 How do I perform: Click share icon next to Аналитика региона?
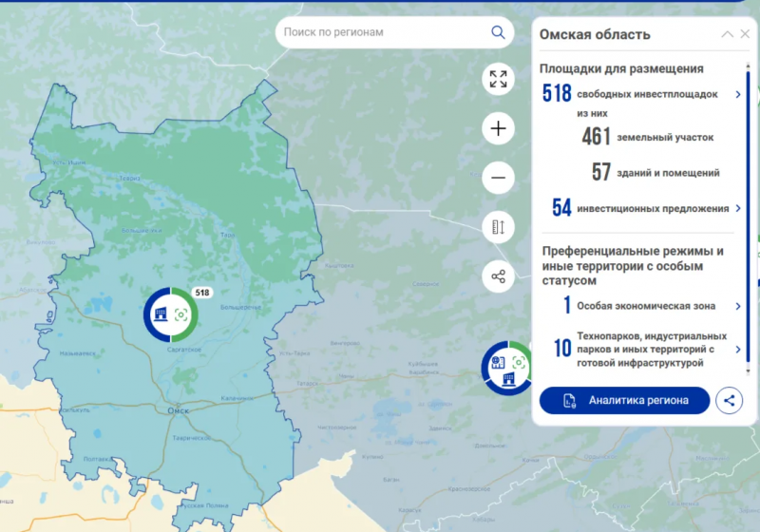coord(729,400)
